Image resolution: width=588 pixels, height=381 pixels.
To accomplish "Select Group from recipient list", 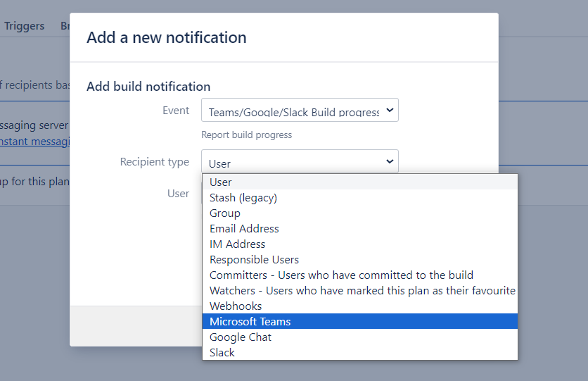I will [x=225, y=213].
